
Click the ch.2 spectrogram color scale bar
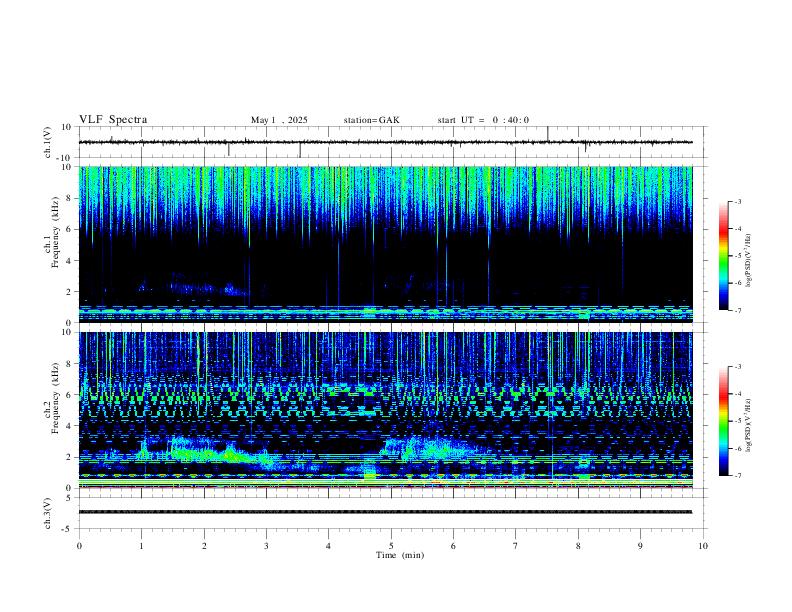tap(724, 421)
